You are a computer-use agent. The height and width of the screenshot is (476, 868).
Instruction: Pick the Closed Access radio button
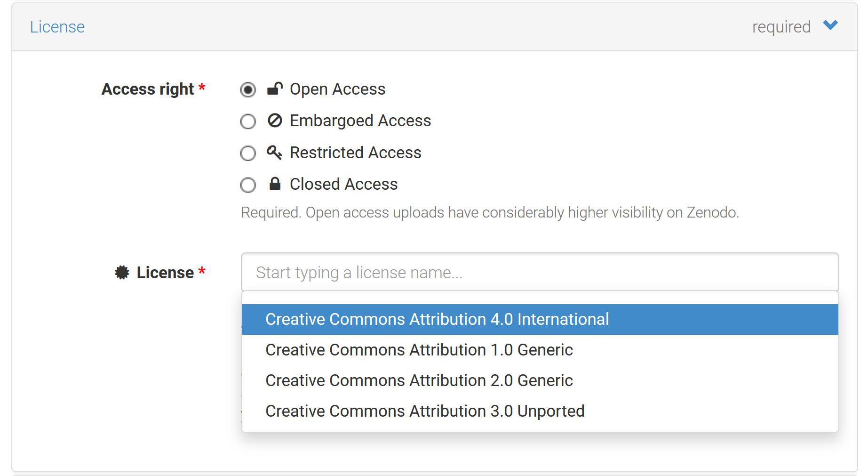248,185
